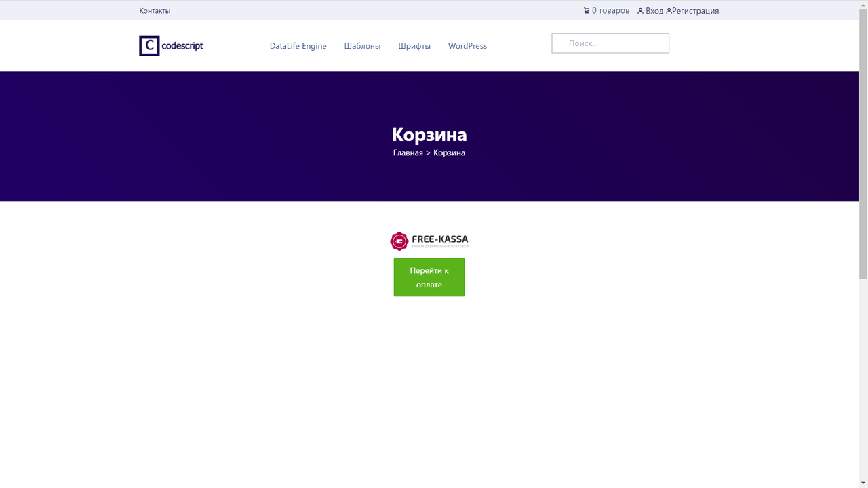
Task: Focus the Поиск search field
Action: 610,43
